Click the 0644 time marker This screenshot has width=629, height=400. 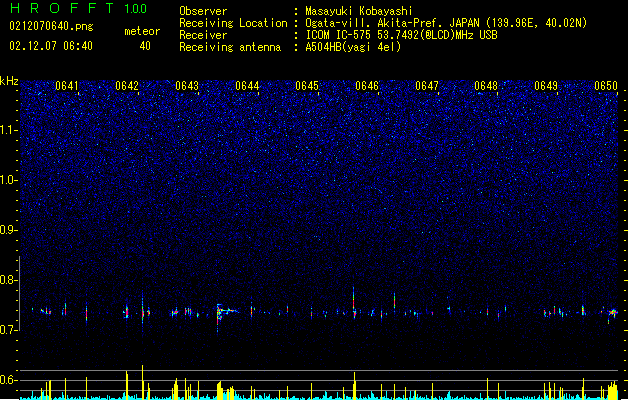(x=247, y=86)
